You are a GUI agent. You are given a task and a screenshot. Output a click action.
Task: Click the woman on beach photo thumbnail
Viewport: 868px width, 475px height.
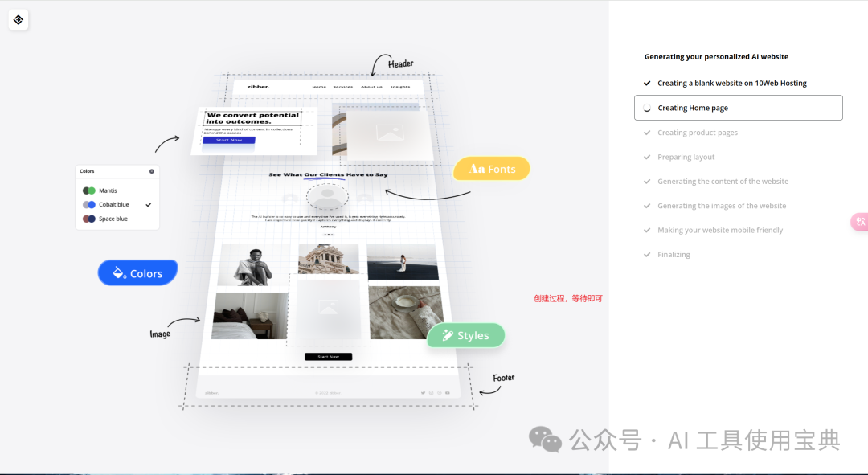[403, 261]
